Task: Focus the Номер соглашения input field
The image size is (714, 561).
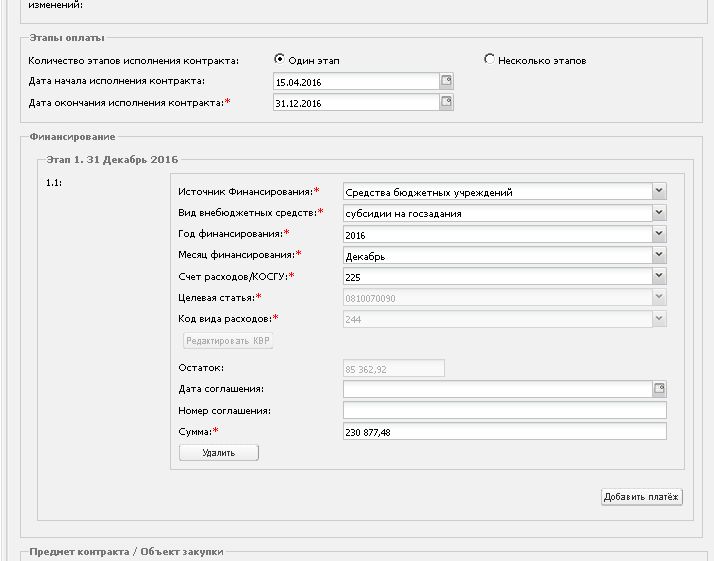Action: point(505,410)
